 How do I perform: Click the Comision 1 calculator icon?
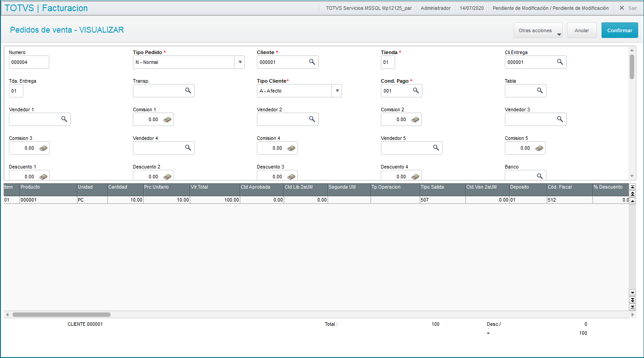167,119
